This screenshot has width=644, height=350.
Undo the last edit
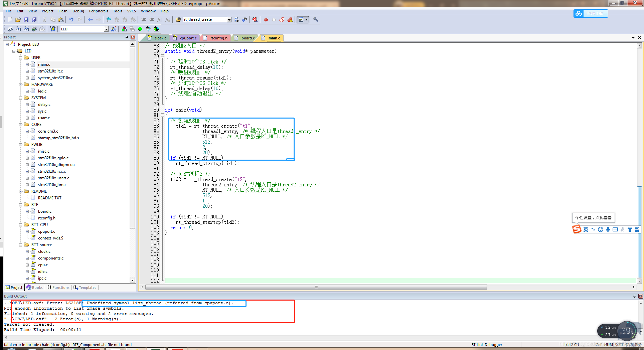tap(71, 20)
